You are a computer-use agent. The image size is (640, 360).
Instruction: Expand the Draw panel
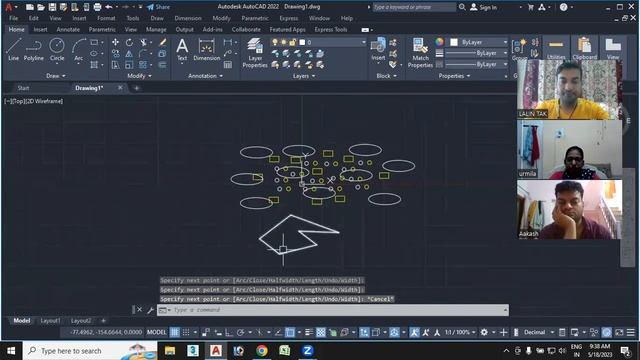[56, 76]
